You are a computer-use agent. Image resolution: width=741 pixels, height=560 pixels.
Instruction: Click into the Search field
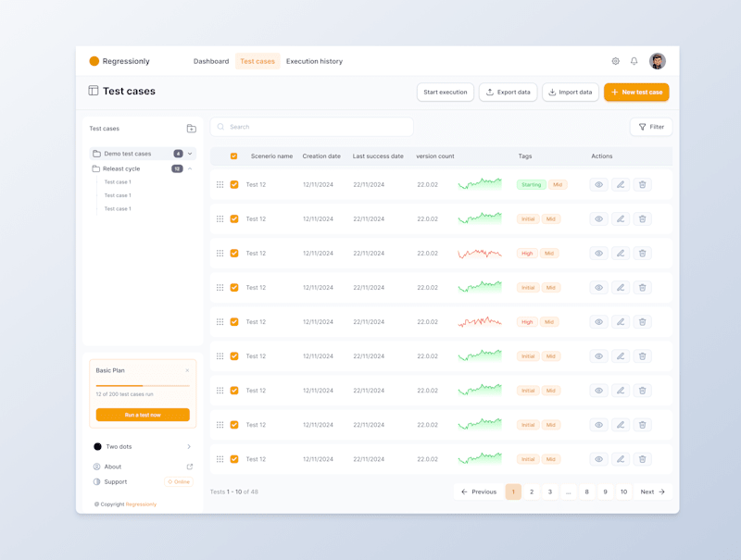pyautogui.click(x=312, y=127)
